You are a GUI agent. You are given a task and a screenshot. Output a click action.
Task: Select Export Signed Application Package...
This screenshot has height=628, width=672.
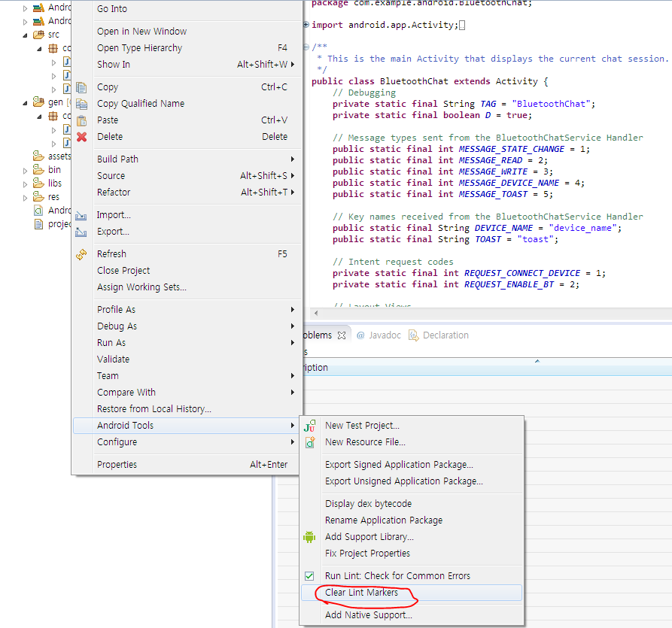pyautogui.click(x=412, y=465)
